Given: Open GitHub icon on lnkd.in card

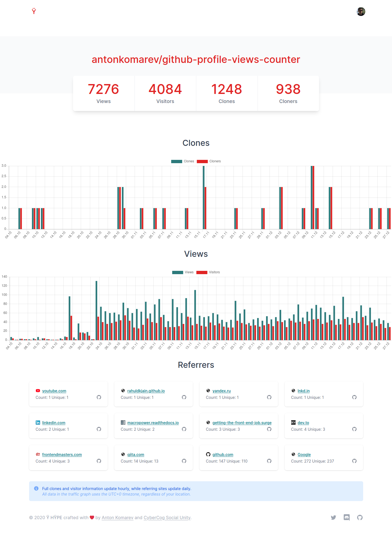Looking at the screenshot, I should point(354,397).
